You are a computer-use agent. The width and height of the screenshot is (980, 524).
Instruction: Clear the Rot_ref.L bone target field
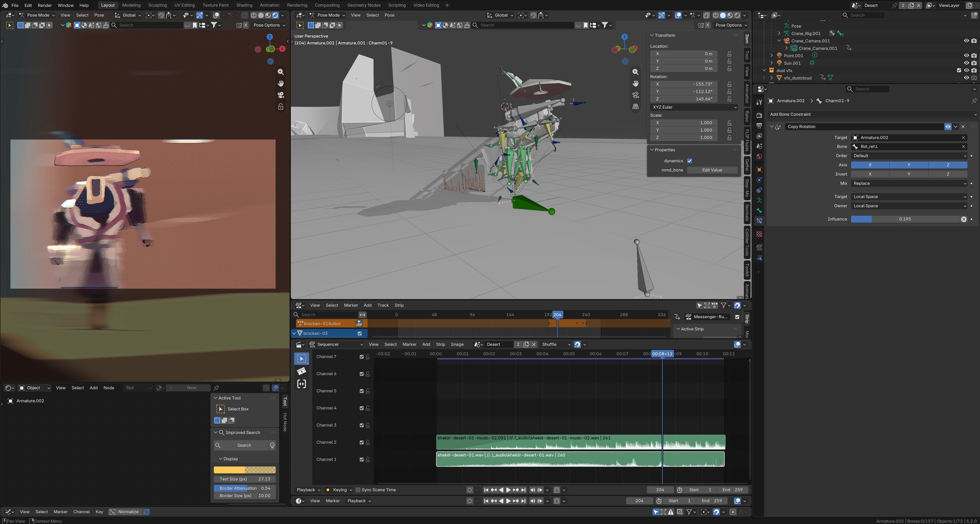pos(963,147)
